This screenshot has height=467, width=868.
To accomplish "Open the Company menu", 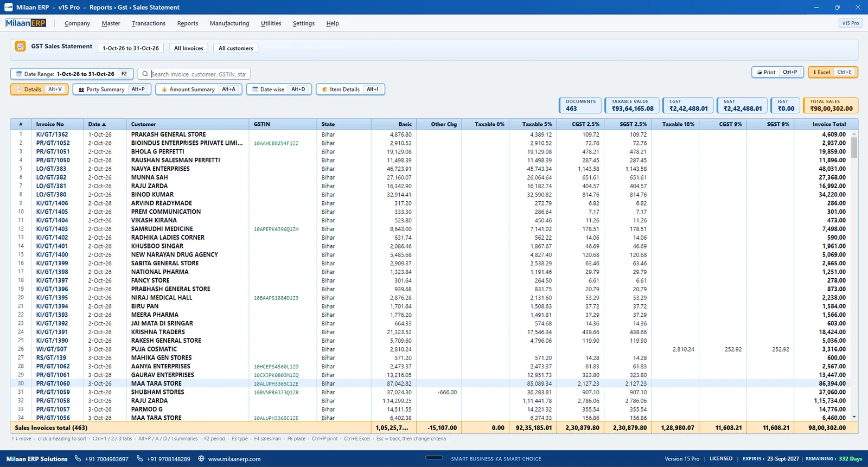I will [x=77, y=23].
